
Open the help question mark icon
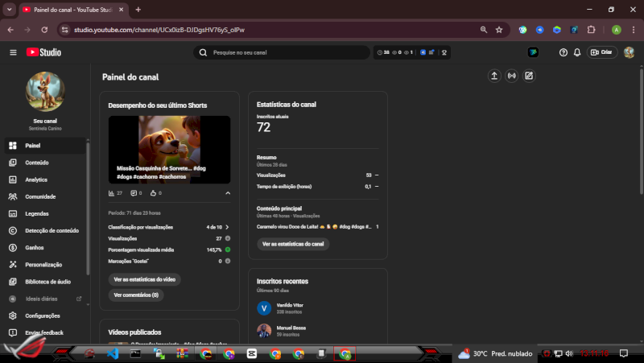pos(563,52)
